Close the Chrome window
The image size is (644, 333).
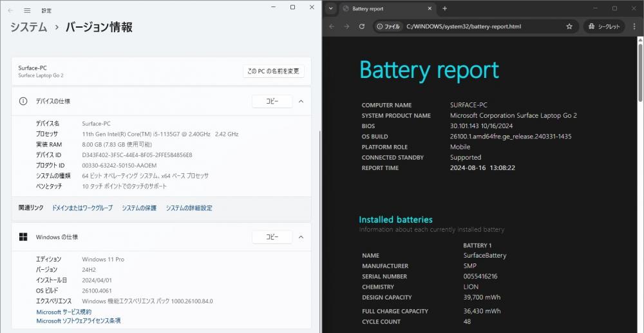634,8
